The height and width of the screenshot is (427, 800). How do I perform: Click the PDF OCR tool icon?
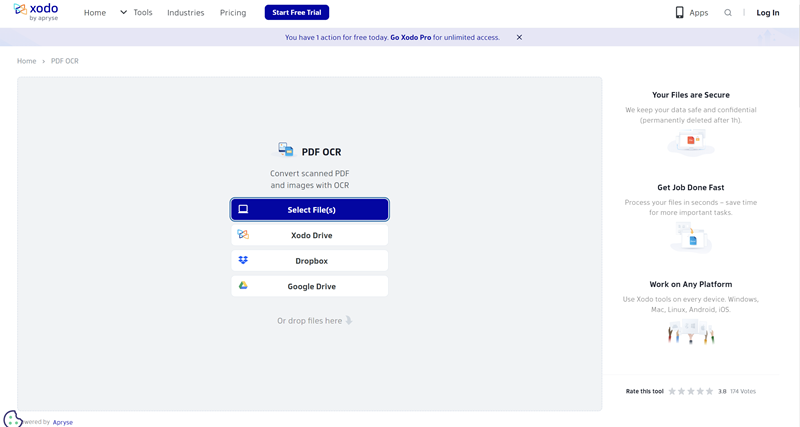point(286,149)
